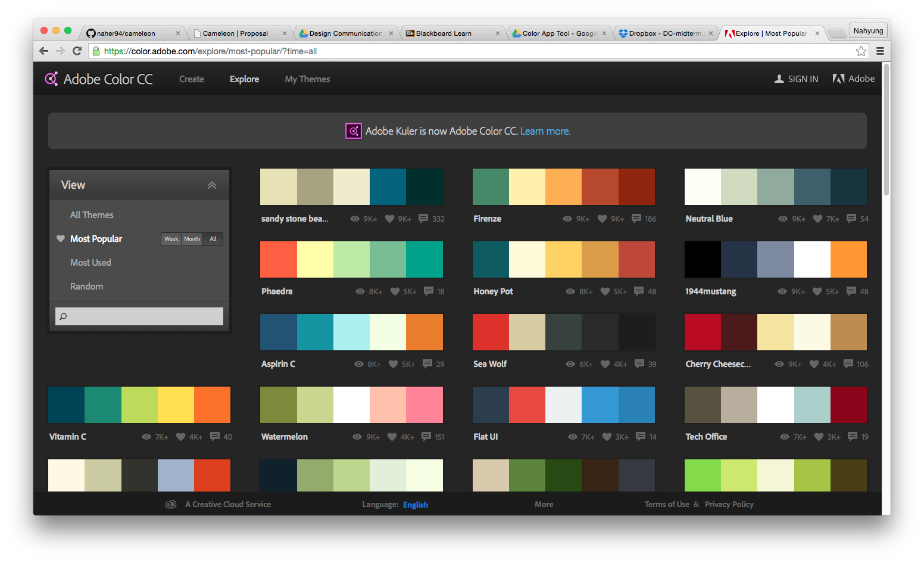Click the comment icon on Honey Pot theme

[x=639, y=291]
